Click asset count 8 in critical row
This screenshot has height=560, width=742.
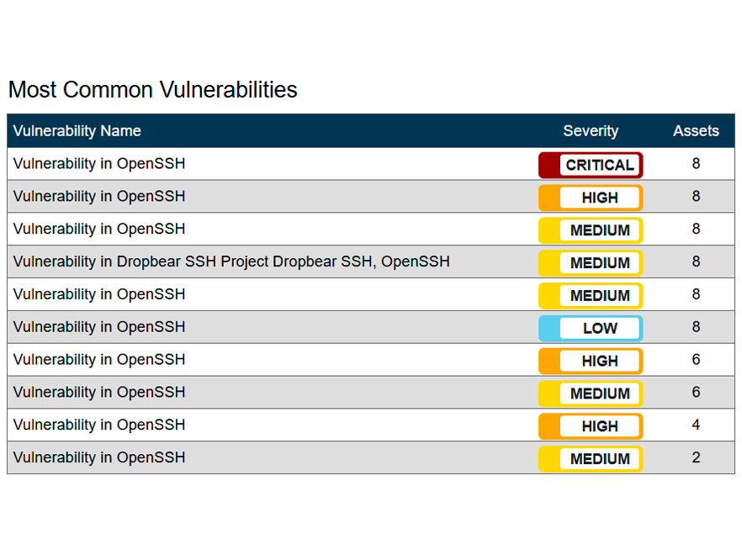pos(696,163)
